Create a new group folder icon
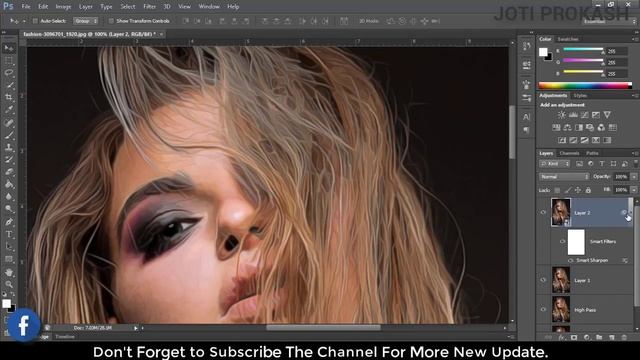This screenshot has width=640, height=360. 599,338
